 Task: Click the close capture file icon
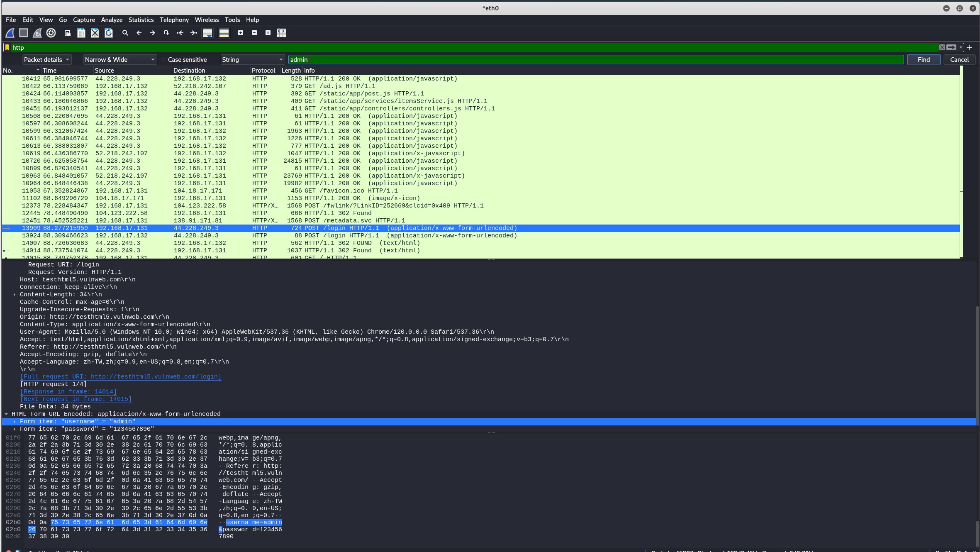tap(95, 33)
